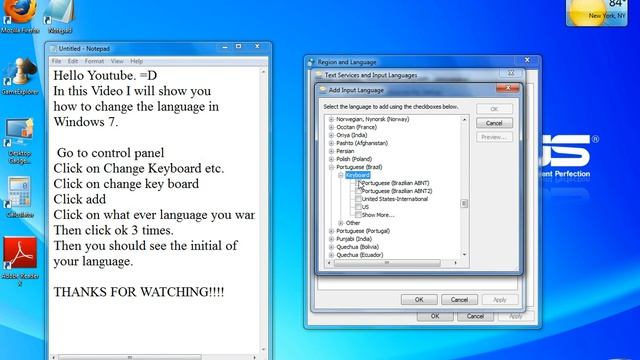Launch the GameExplorer desktop icon
This screenshot has width=640, height=360.
(20, 76)
